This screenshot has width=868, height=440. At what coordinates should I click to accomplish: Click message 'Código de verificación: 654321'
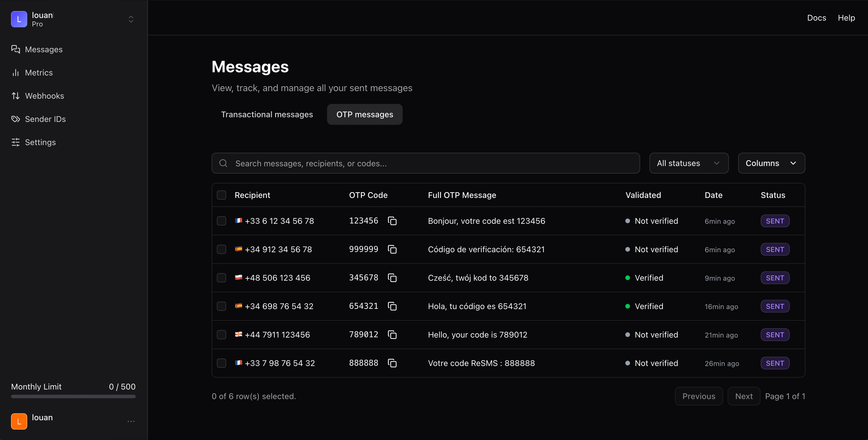[486, 249]
